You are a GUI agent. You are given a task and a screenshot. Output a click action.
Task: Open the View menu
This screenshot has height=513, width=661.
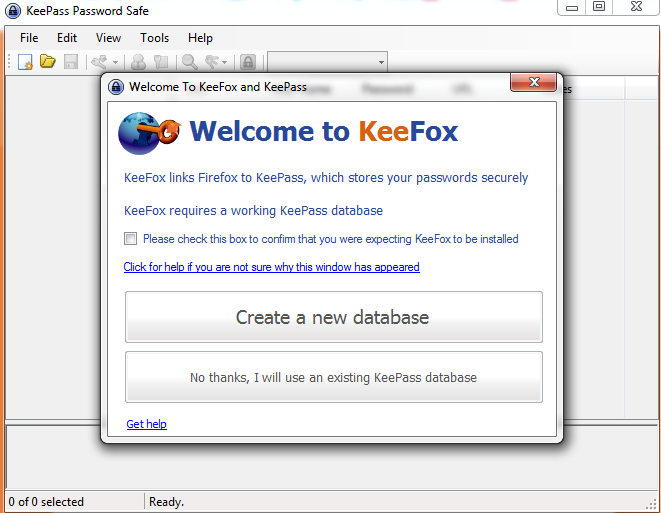click(x=108, y=38)
